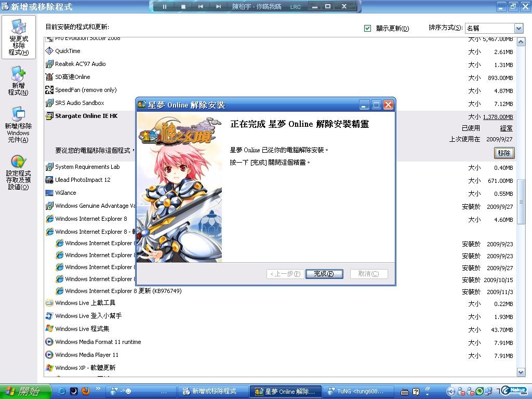
Task: Click the 2009/11/3 install date
Action: pos(500,292)
